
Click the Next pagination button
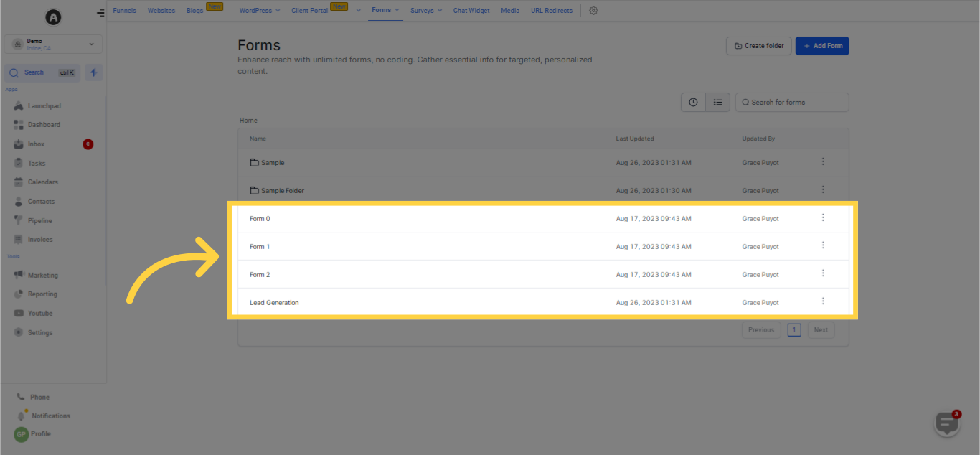tap(821, 330)
